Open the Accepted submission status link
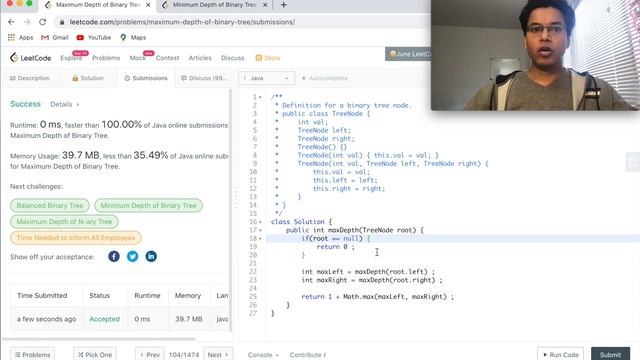 (104, 319)
